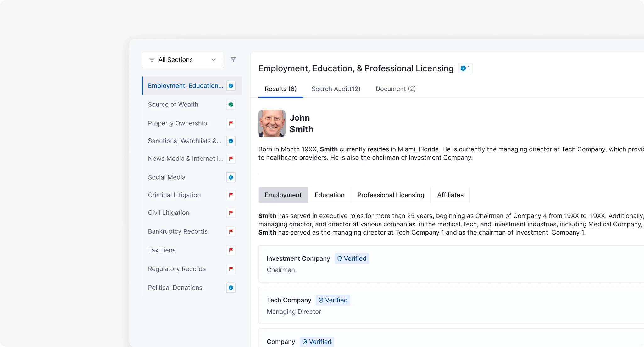This screenshot has height=347, width=644.
Task: Click the info icon beside Sanctions, Watchlists
Action: 231,141
